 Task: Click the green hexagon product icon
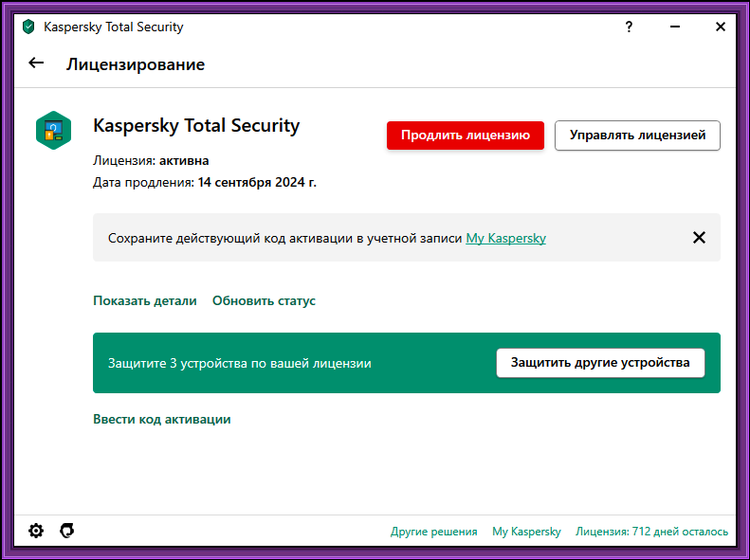pyautogui.click(x=53, y=131)
